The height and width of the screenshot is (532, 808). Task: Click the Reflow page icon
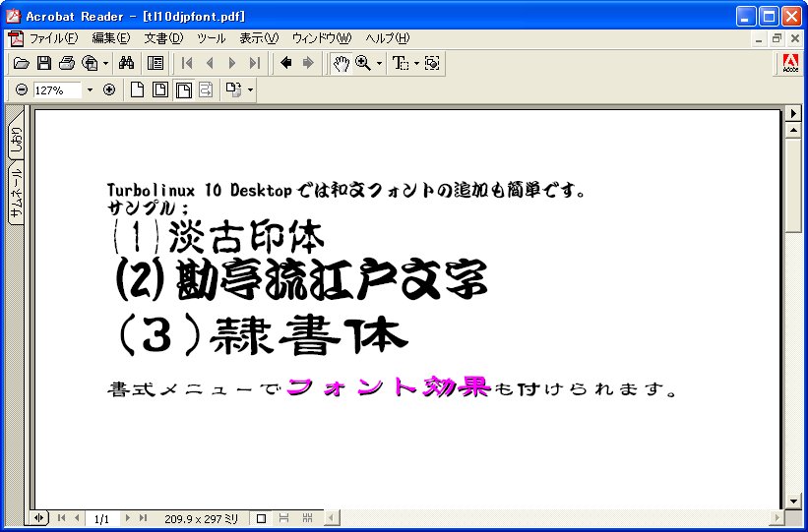click(x=206, y=90)
